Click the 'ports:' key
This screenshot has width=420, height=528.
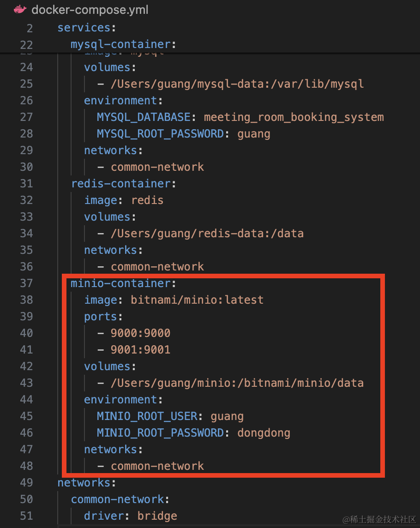(103, 317)
